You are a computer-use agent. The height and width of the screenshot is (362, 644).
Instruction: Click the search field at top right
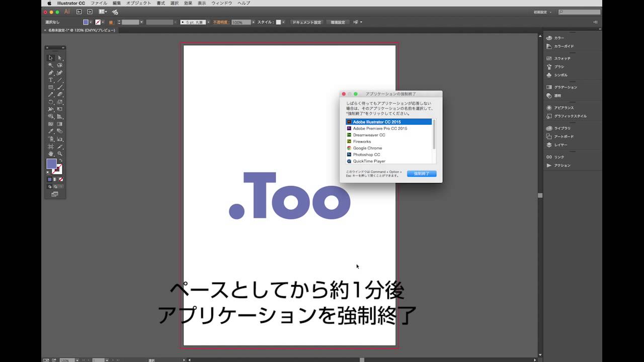[579, 12]
